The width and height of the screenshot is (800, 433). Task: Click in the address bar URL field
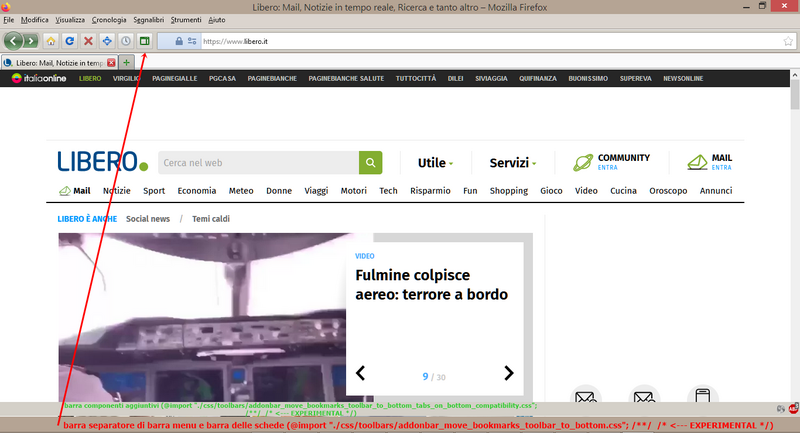tap(490, 41)
